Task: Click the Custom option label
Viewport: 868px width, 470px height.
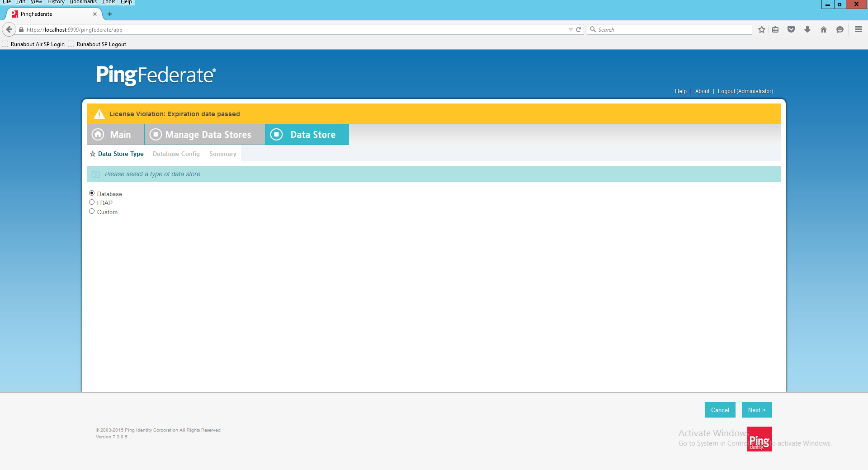Action: (107, 212)
